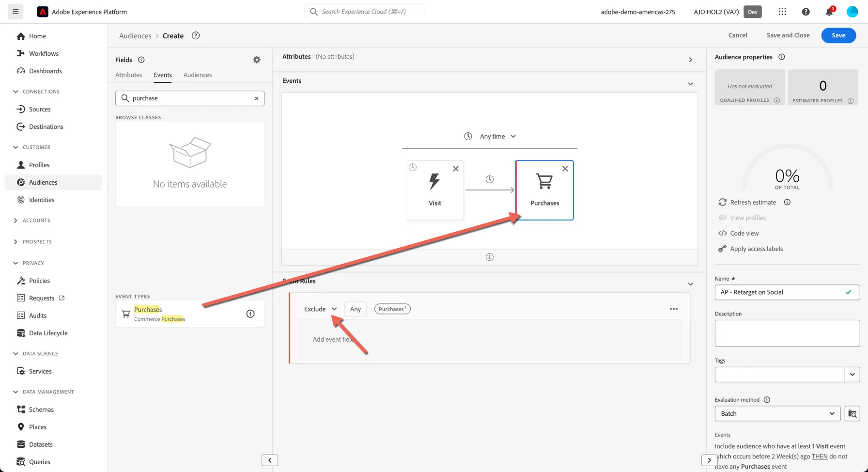Screen dimensions: 868x472
Task: Focus the Search Experience Cloud field
Action: point(365,12)
